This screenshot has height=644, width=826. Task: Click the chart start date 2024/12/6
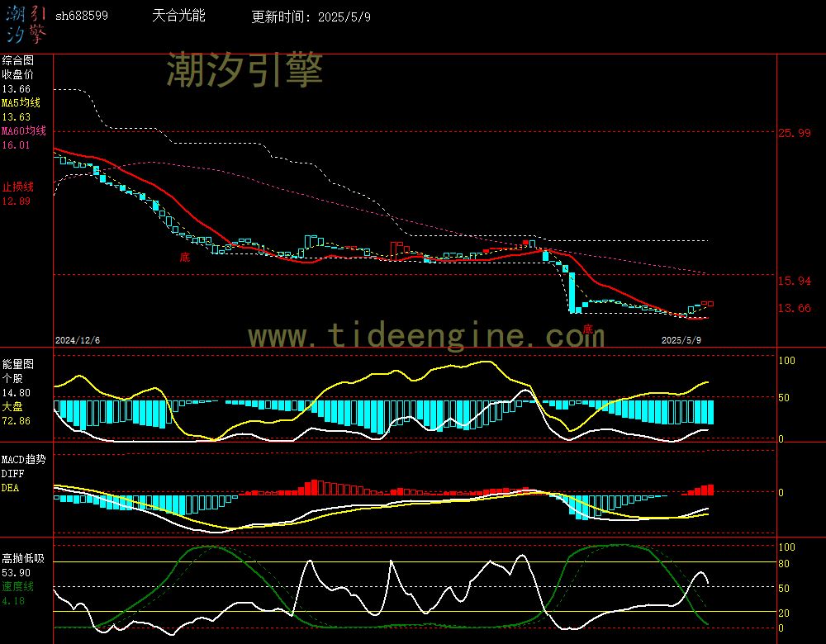click(x=78, y=340)
